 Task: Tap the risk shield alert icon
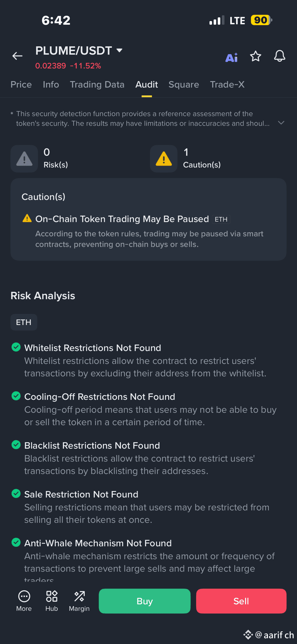click(24, 158)
